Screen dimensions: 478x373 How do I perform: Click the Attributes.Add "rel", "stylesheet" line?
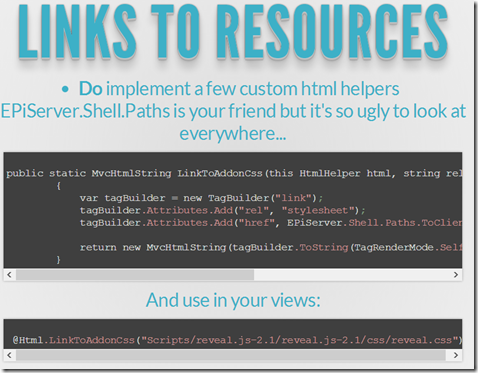[223, 210]
